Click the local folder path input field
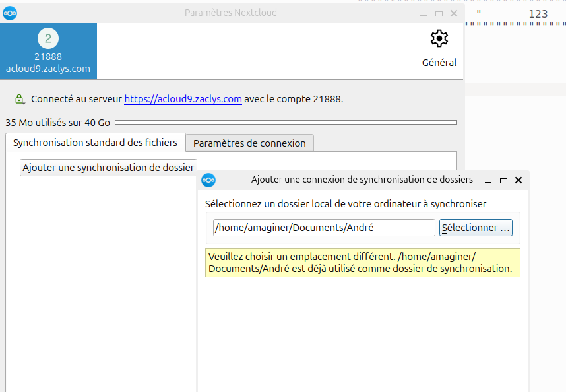This screenshot has height=392, width=566. 324,228
